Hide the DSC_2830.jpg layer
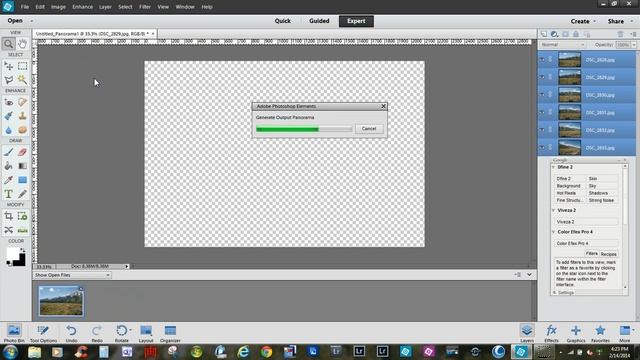 [542, 95]
